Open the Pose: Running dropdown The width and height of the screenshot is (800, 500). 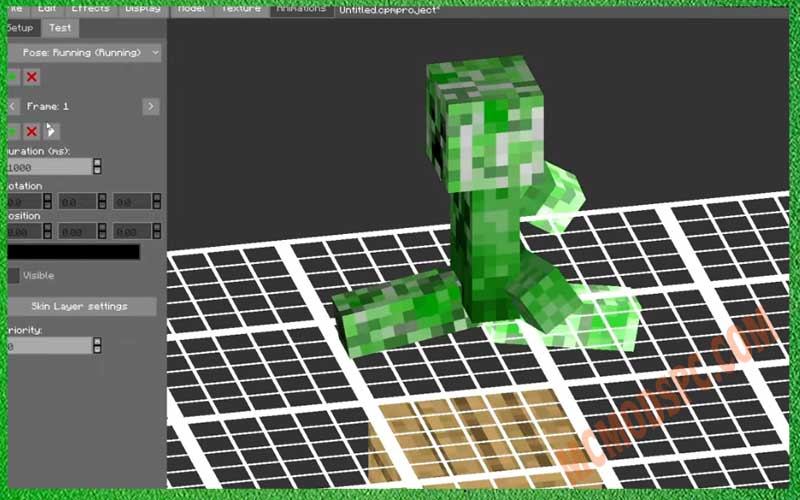tap(85, 53)
